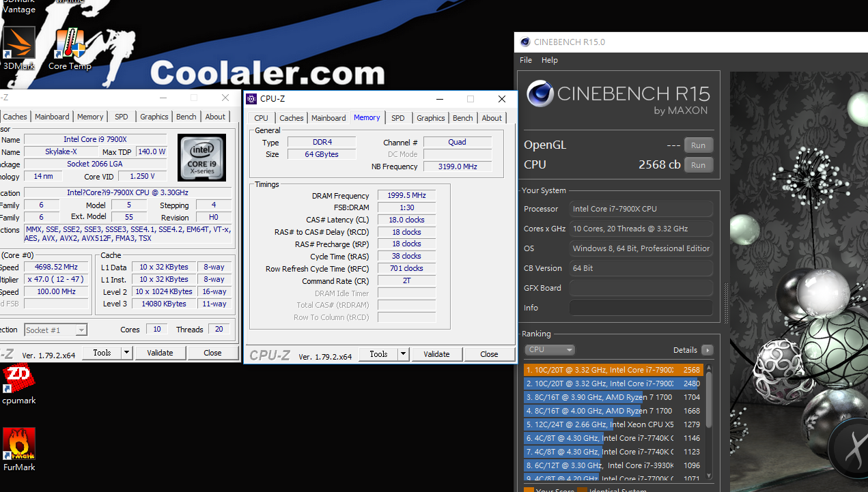Image resolution: width=868 pixels, height=492 pixels.
Task: Select the i7-3930K ranking row scoring 1096
Action: click(x=613, y=465)
